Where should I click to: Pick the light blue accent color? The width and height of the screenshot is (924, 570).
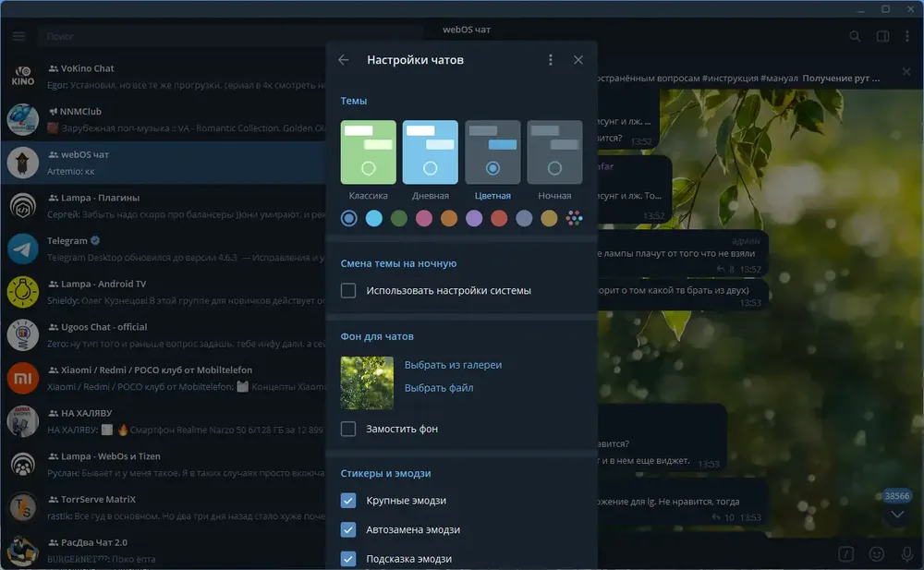click(373, 219)
